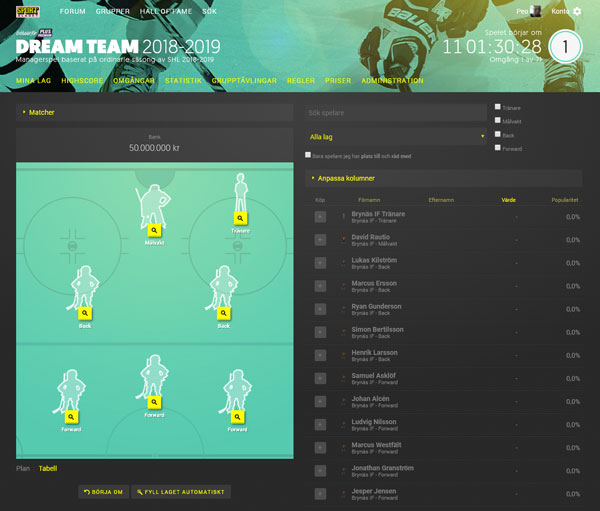The image size is (600, 511).
Task: Search for a Tränare using magnifier icon
Action: 240,218
